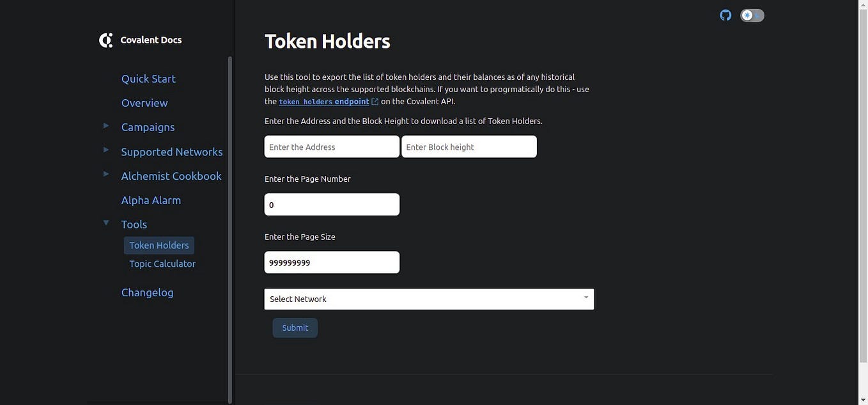868x405 pixels.
Task: Select Topic Calculator tool
Action: pyautogui.click(x=162, y=264)
